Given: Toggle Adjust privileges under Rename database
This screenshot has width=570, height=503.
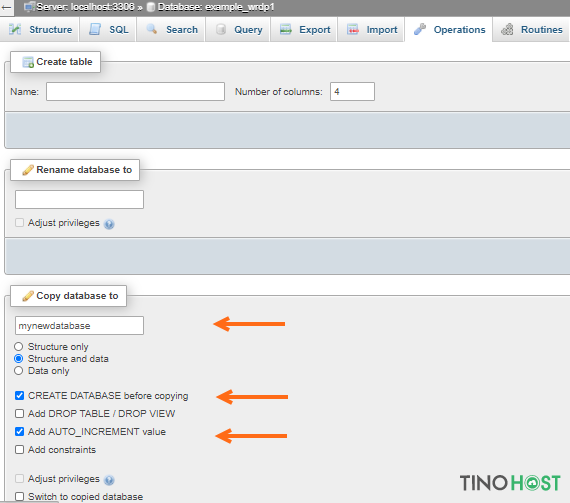Looking at the screenshot, I should point(20,222).
